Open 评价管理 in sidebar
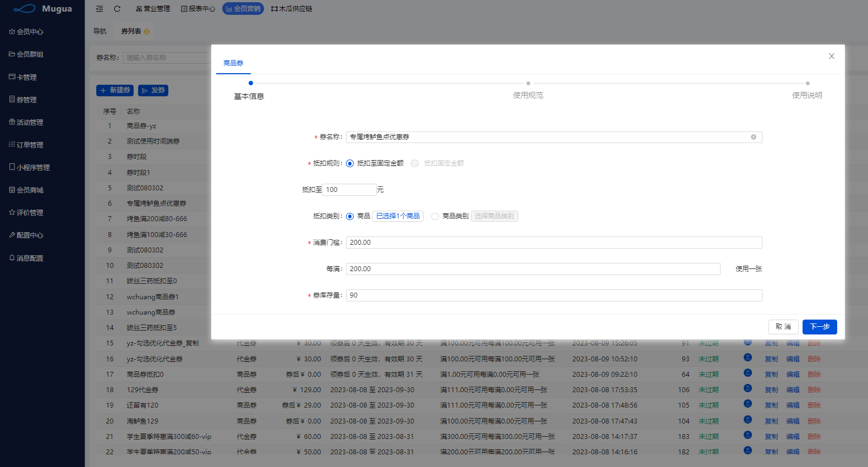Screen dimensions: 868x467 tap(26, 213)
